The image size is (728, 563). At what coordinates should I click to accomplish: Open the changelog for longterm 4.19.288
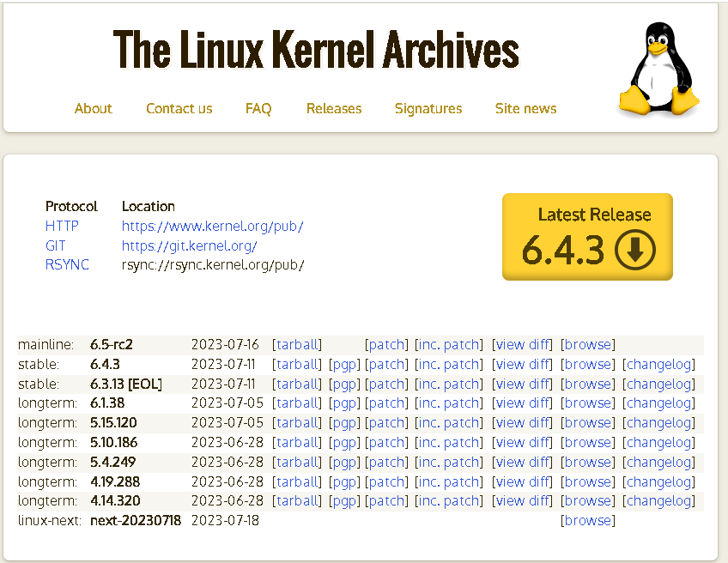[x=658, y=481]
